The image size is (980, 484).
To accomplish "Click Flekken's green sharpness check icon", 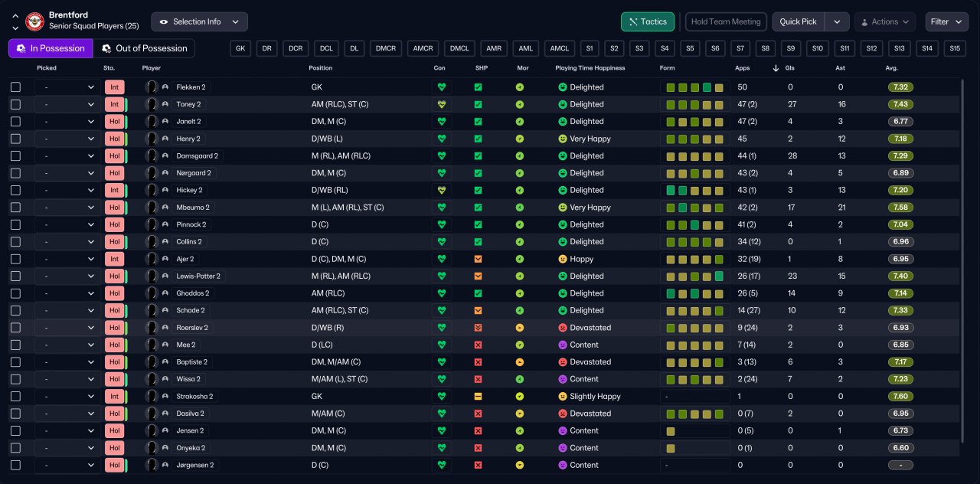I will (x=478, y=87).
